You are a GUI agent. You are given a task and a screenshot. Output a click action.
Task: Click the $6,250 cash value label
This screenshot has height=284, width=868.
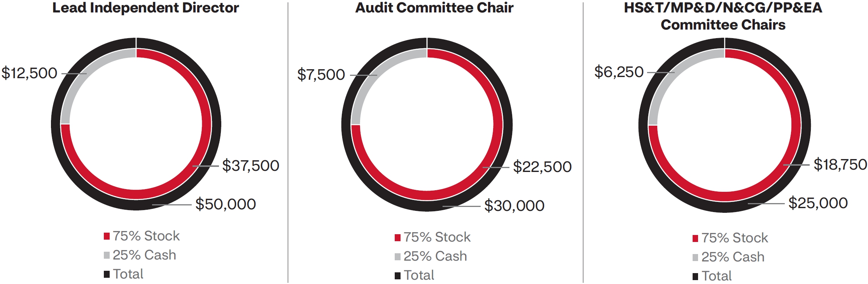tap(619, 72)
